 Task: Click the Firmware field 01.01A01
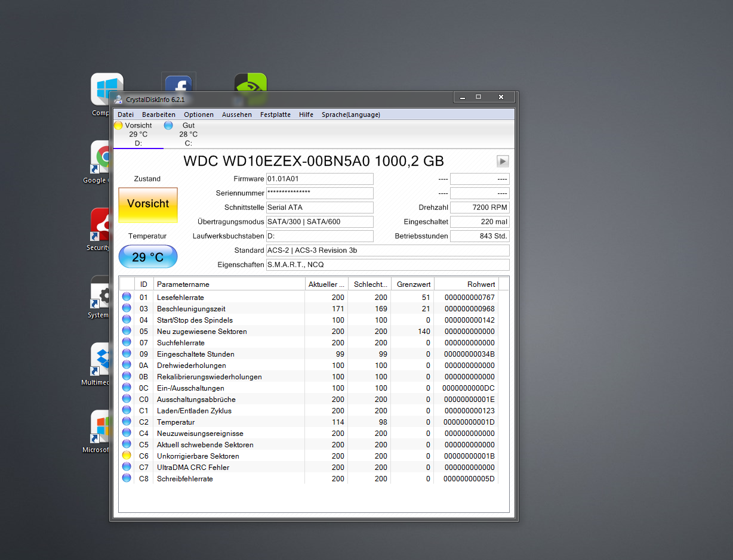[x=320, y=179]
